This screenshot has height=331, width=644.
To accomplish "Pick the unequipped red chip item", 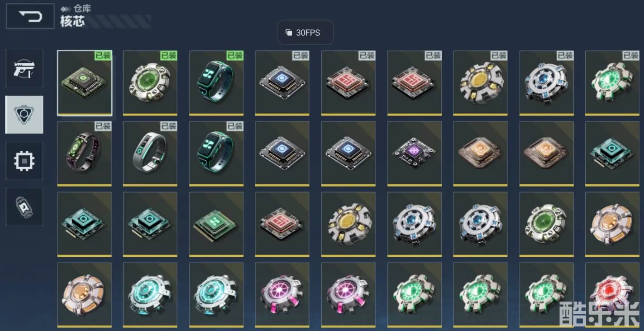I will click(282, 224).
